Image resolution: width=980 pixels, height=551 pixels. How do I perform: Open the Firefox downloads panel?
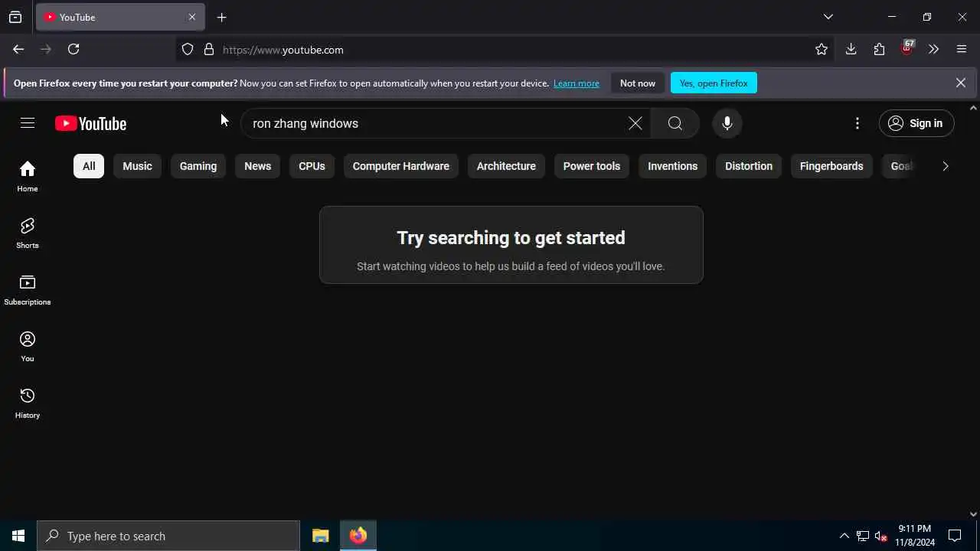click(851, 50)
